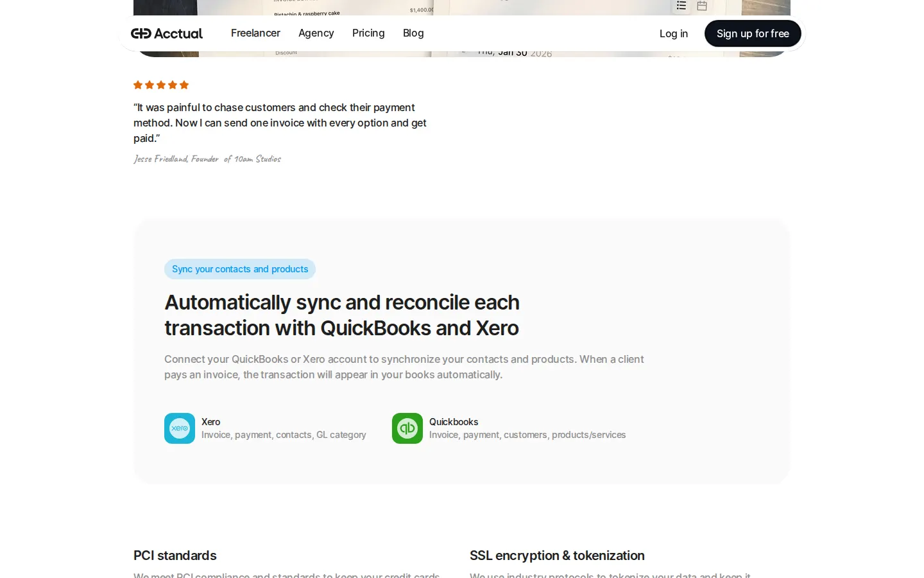Click 'Invoice, payment, customers, products/services' text

coord(527,435)
